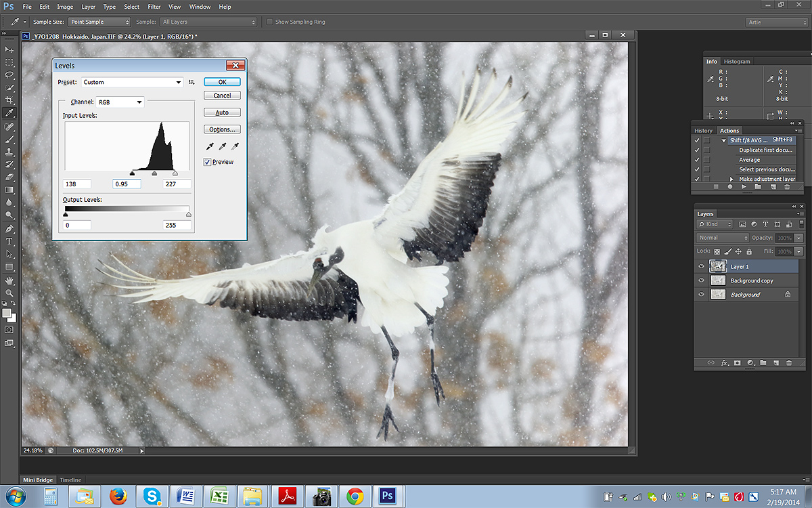
Task: Click the Begin recording button in Actions panel
Action: point(730,186)
